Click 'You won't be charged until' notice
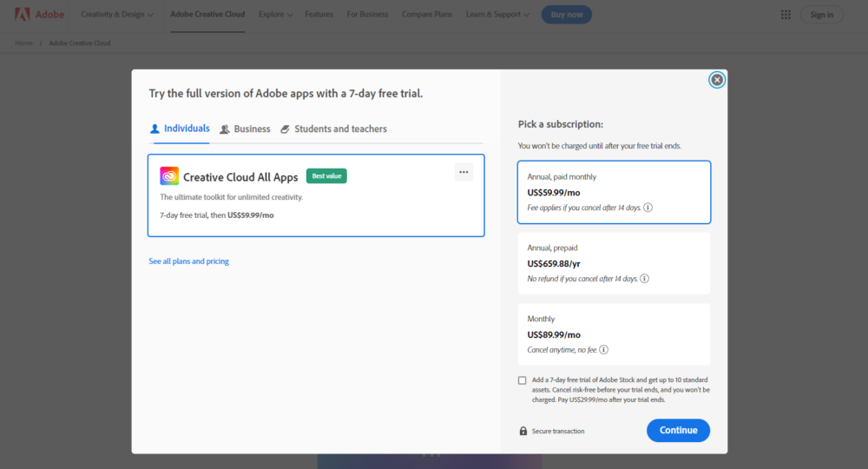This screenshot has height=469, width=868. pyautogui.click(x=600, y=146)
